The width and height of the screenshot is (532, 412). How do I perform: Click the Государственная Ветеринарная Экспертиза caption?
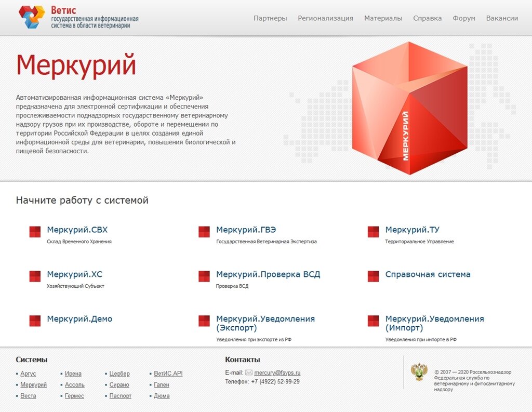267,242
